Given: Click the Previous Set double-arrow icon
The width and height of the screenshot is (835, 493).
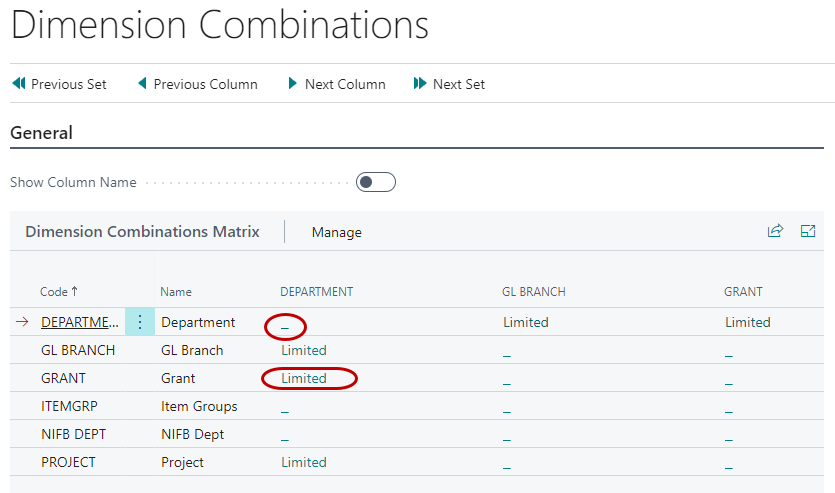Looking at the screenshot, I should coord(18,84).
